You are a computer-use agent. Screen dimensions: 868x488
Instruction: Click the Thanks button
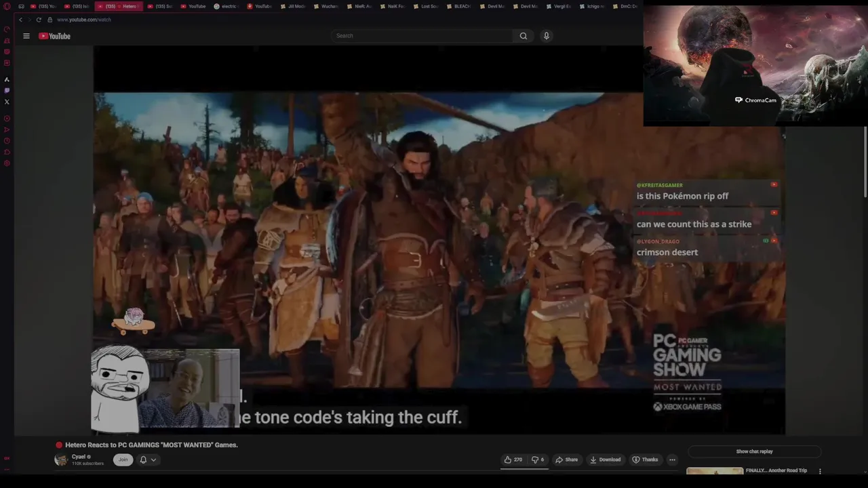click(x=645, y=460)
